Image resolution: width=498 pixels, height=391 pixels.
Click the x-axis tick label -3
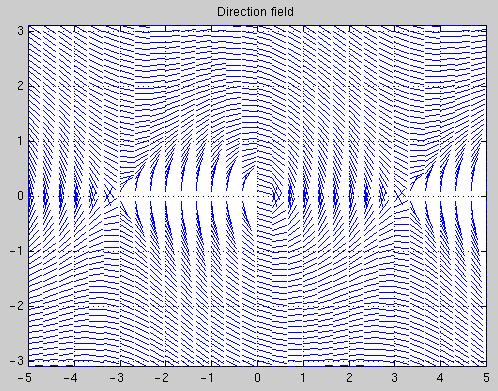116,378
